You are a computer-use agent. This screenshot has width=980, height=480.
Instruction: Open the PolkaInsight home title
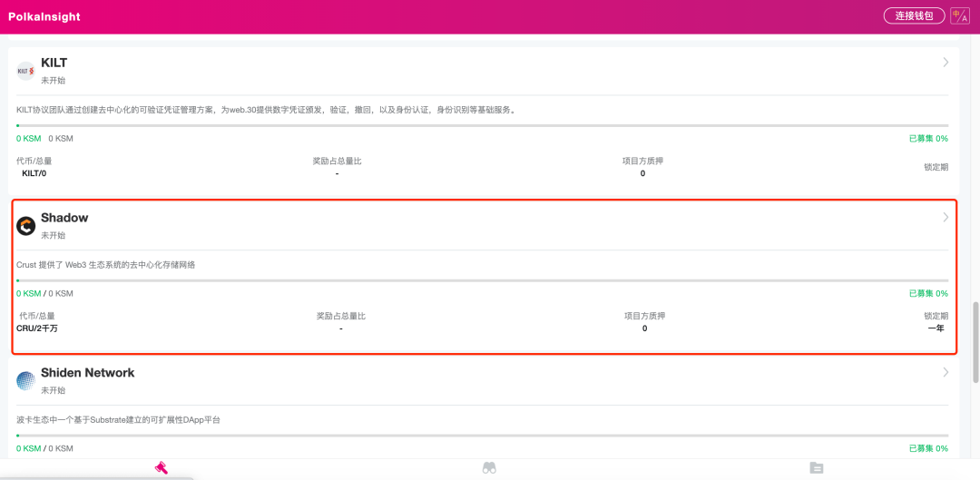(44, 17)
